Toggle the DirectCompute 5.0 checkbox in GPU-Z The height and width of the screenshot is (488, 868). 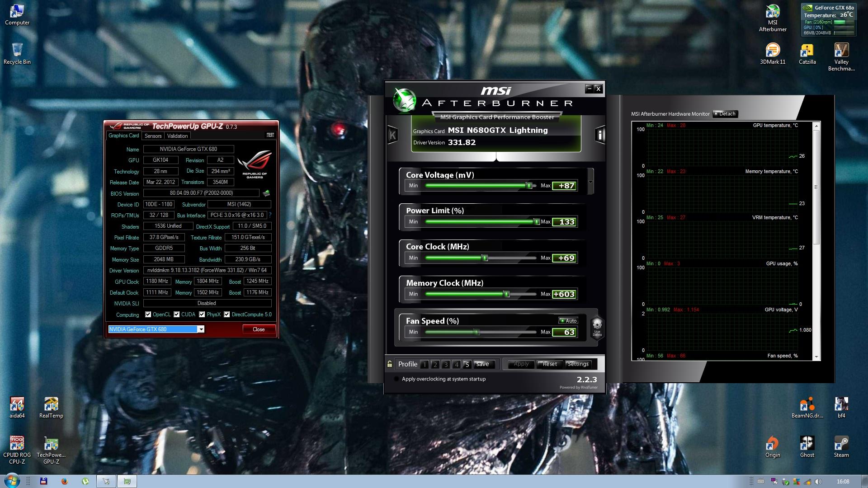(x=227, y=314)
